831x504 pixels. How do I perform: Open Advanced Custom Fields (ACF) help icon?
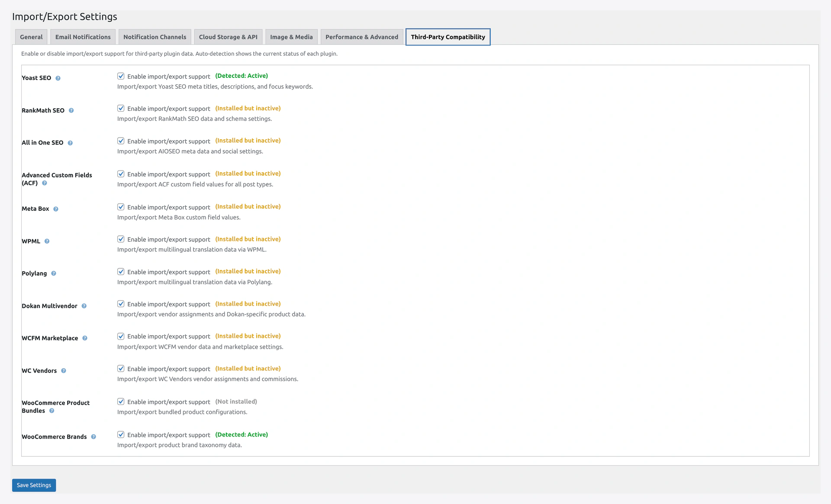click(45, 183)
